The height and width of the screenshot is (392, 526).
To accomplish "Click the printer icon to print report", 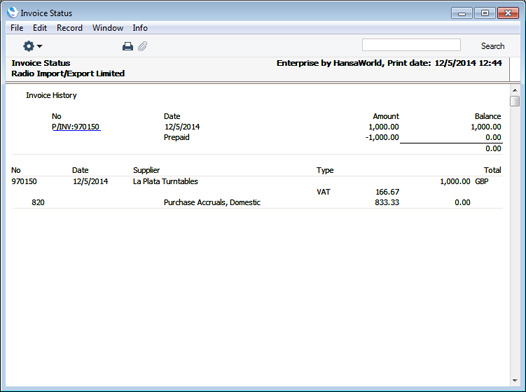I will (x=127, y=46).
